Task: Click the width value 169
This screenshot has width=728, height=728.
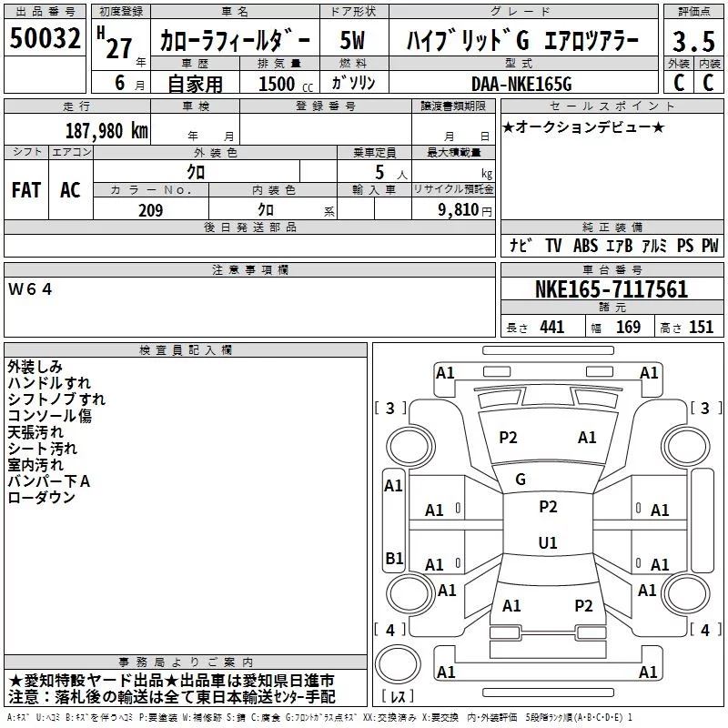Action: [x=628, y=327]
